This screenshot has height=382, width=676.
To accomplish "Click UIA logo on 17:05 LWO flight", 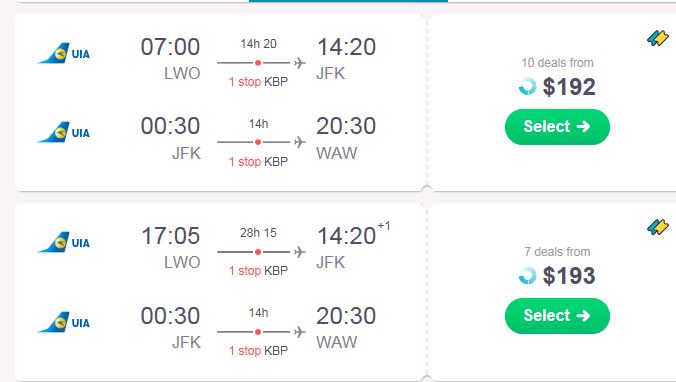I will coord(64,242).
